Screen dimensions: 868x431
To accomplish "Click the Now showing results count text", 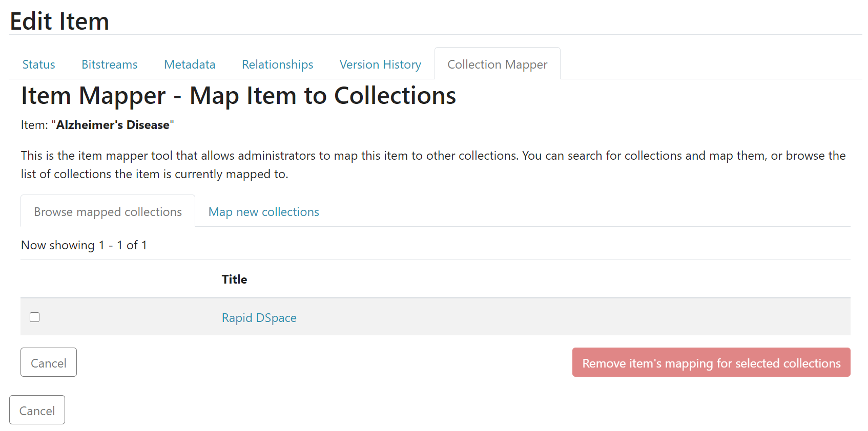I will coord(84,245).
